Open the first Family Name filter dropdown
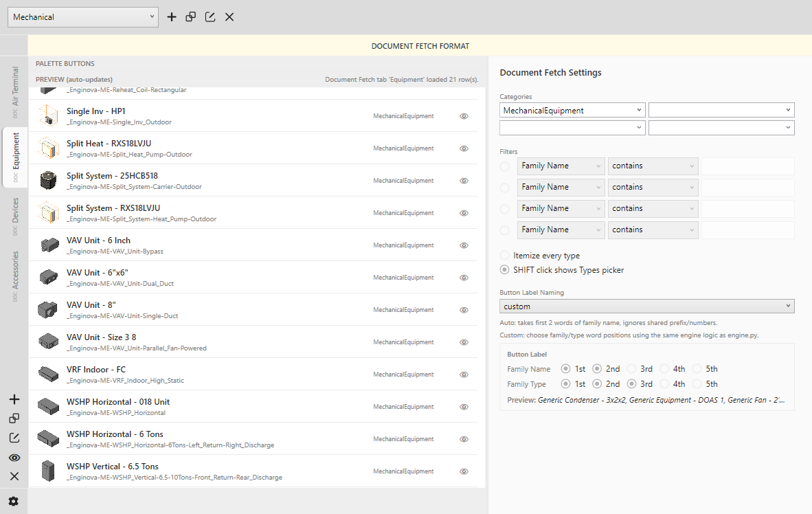This screenshot has height=514, width=812. pos(561,166)
